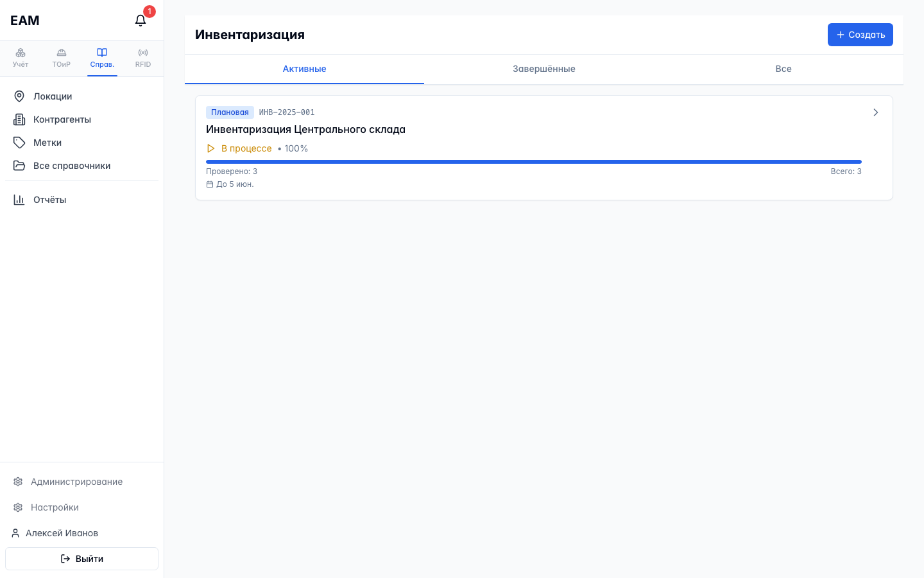Click the Плановая badge

click(x=230, y=112)
